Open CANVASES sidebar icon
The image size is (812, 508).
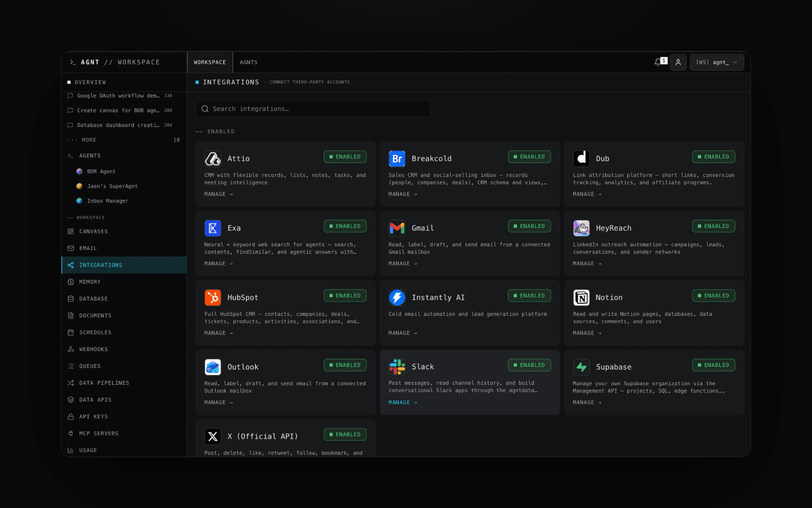pos(70,231)
